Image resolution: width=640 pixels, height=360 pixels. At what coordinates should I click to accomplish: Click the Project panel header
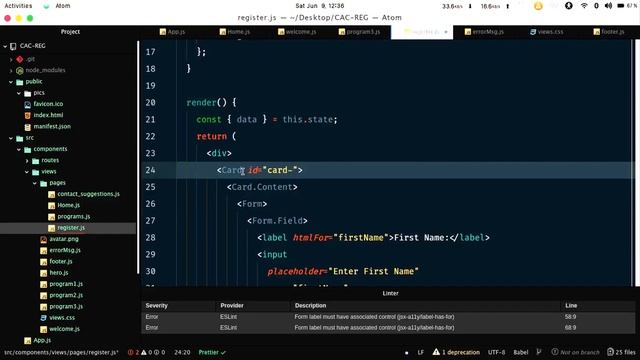[70, 32]
